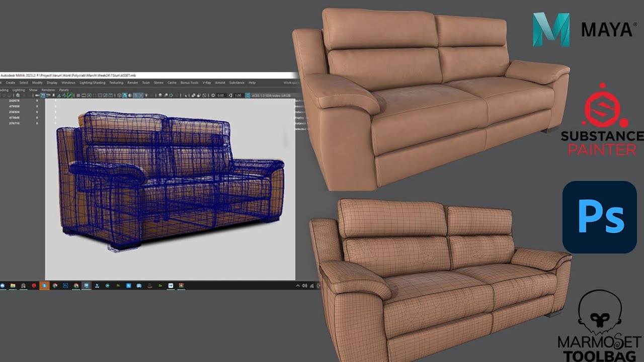Open the Create menu in Maya

11,82
